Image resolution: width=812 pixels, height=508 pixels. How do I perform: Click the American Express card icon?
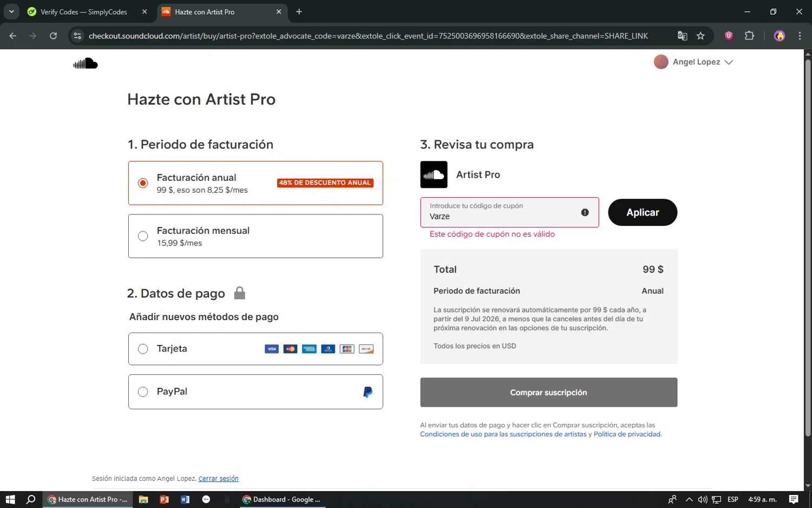(x=309, y=349)
